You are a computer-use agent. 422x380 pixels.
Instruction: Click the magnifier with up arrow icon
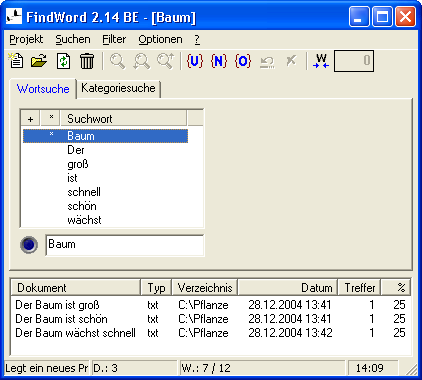click(x=166, y=61)
